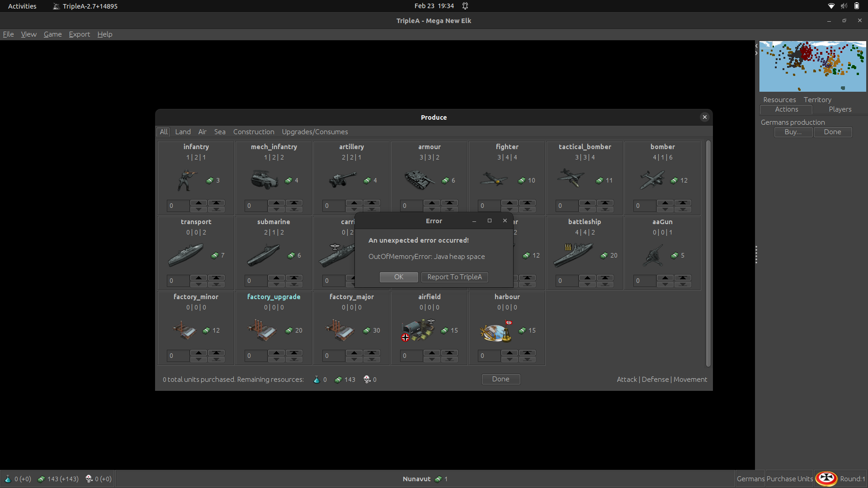The width and height of the screenshot is (868, 488).
Task: Click the PUs money icon in bottom status bar
Action: pos(41,479)
